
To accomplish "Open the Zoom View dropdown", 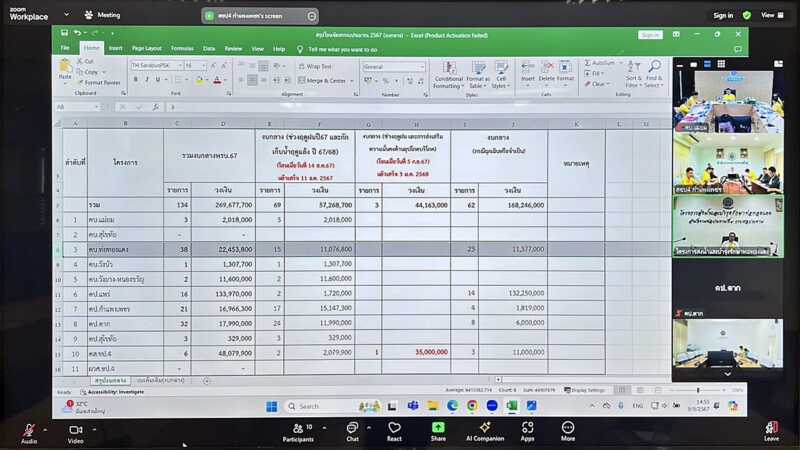I will coord(771,15).
